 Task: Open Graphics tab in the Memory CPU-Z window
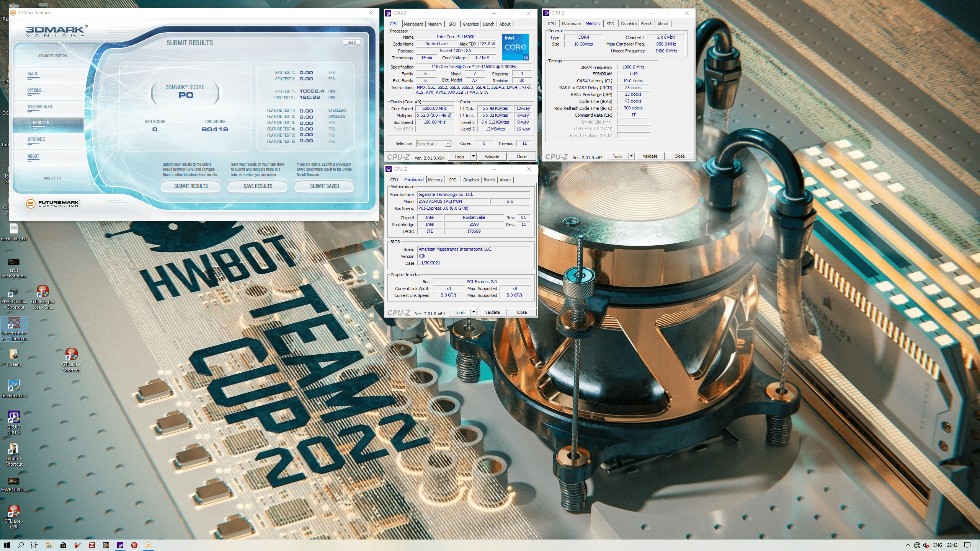(x=629, y=24)
